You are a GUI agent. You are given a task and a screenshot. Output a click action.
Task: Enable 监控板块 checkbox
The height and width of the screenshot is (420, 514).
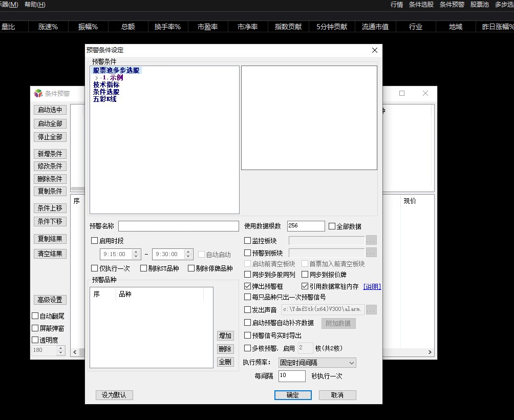(247, 241)
